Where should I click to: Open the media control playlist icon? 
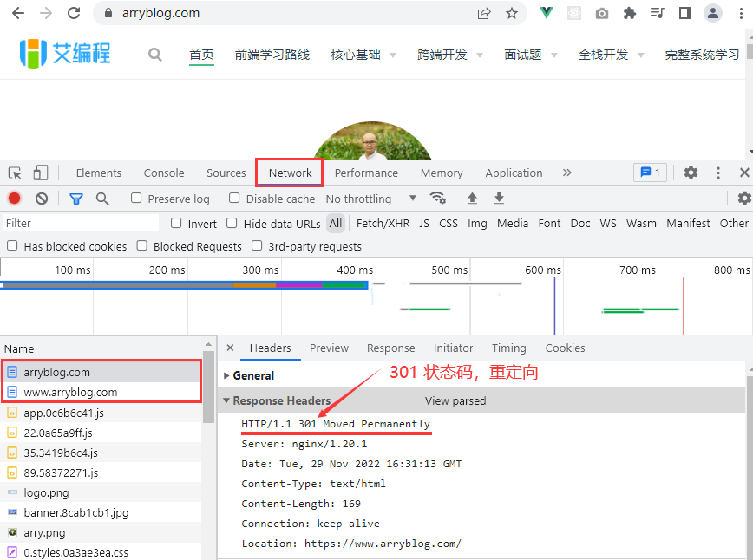(658, 13)
